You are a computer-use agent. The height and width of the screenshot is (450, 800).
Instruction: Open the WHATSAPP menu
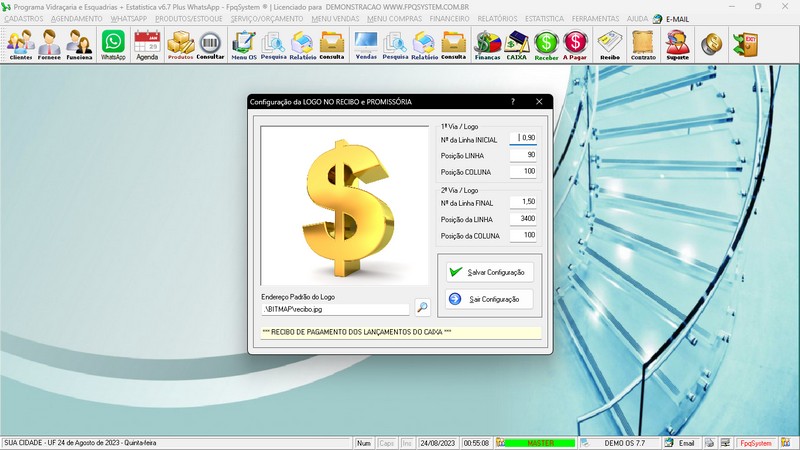(x=129, y=19)
